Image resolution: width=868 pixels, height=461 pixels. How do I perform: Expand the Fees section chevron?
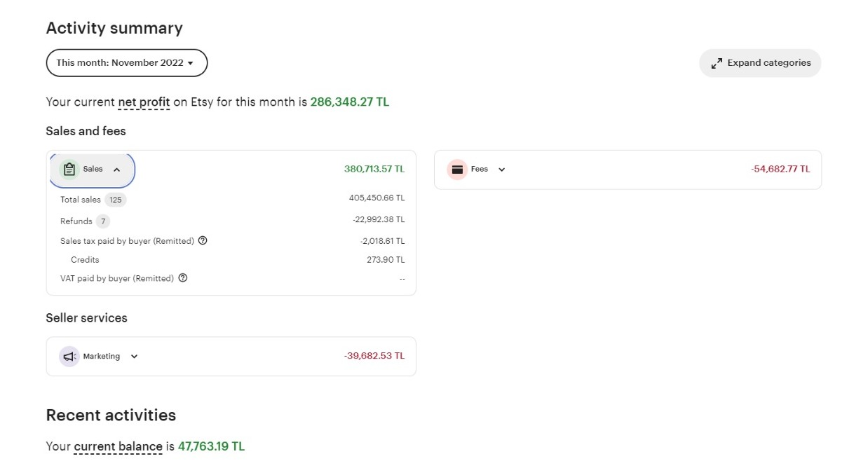click(501, 170)
